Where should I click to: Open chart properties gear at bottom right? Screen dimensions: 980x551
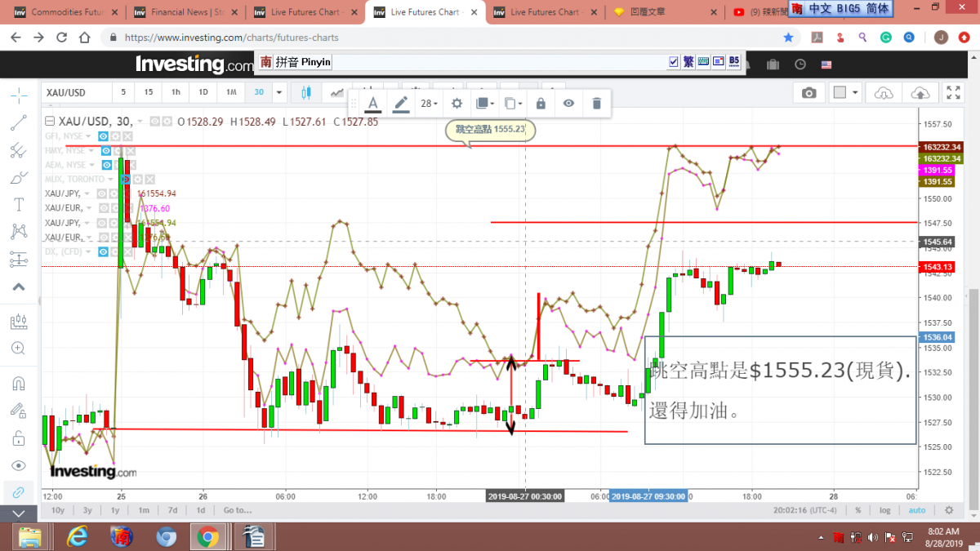coord(948,510)
